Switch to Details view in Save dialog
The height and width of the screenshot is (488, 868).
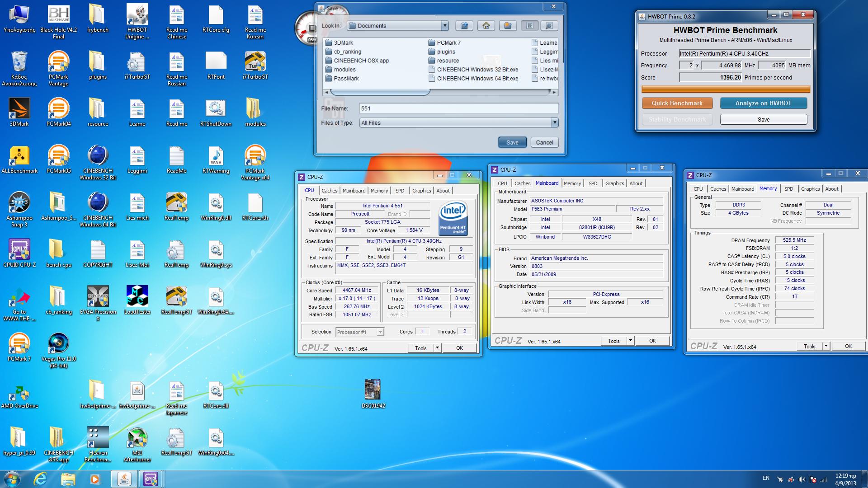coord(549,26)
